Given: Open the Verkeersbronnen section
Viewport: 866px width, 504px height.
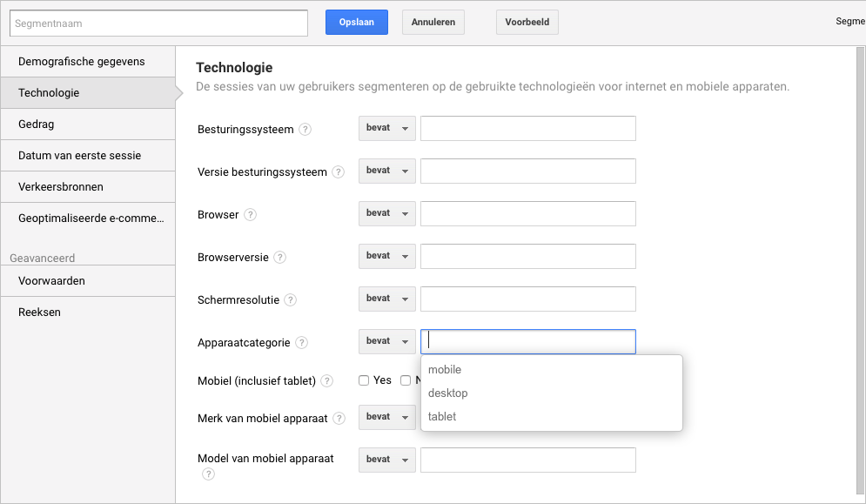Looking at the screenshot, I should pos(61,187).
